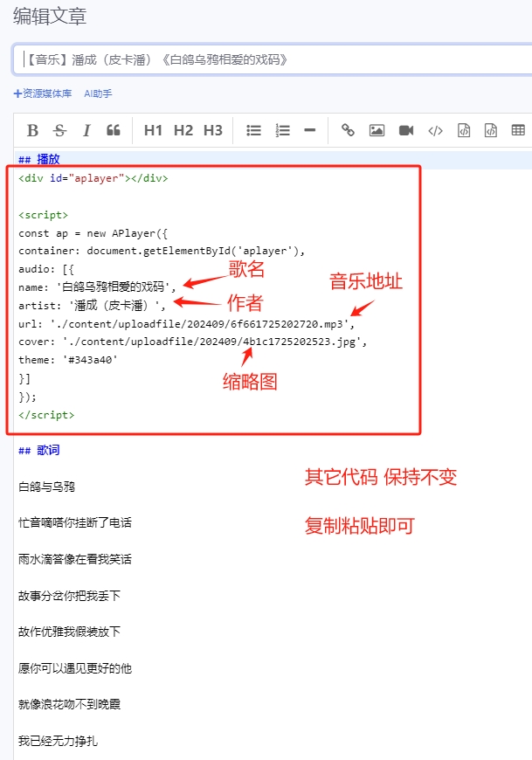Insert inline code with </> icon
This screenshot has width=532, height=760.
435,130
